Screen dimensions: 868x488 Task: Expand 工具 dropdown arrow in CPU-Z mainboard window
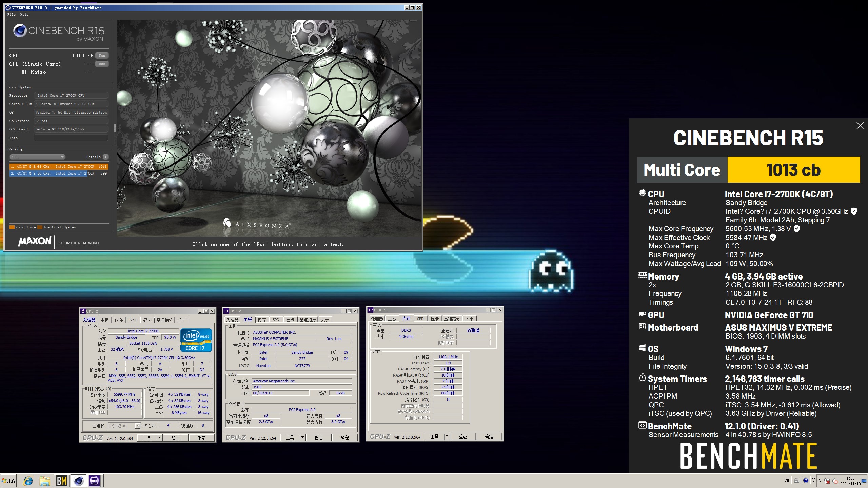[x=302, y=438]
